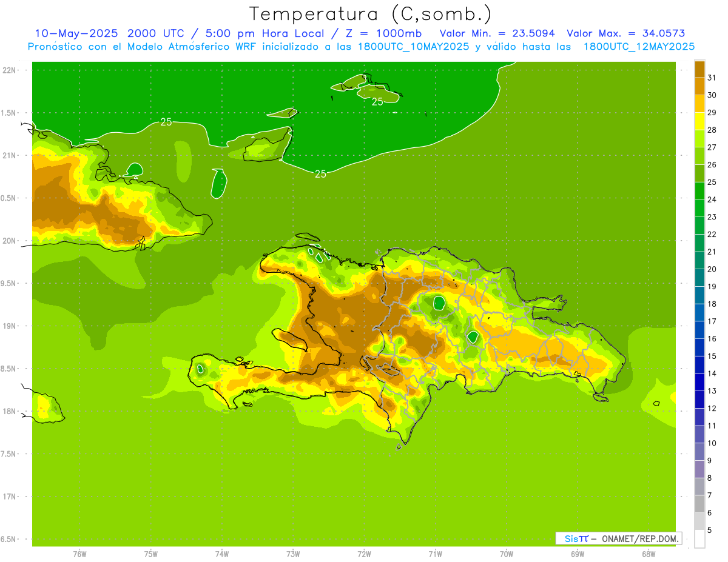Click the colorbar tick label '28'
The width and height of the screenshot is (728, 562).
(712, 130)
